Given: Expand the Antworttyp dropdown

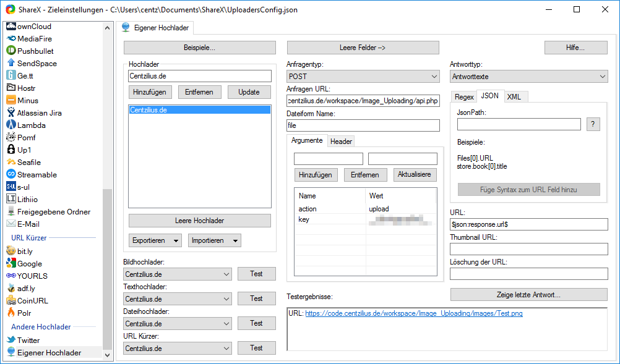Looking at the screenshot, I should coord(528,77).
